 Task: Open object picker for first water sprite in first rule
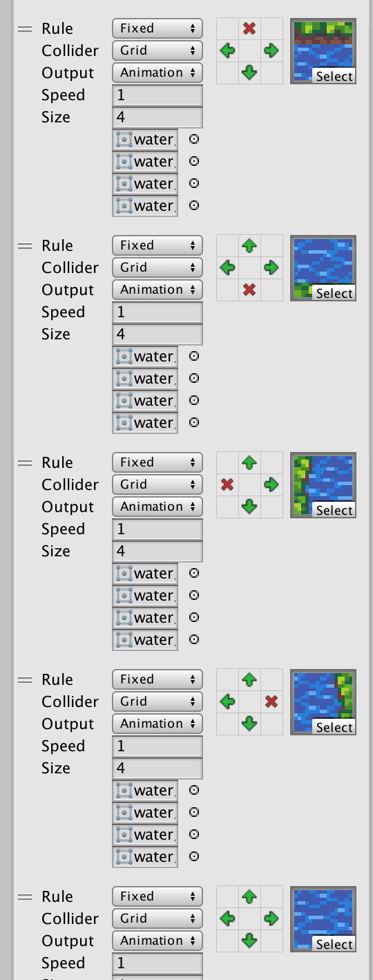[x=194, y=139]
